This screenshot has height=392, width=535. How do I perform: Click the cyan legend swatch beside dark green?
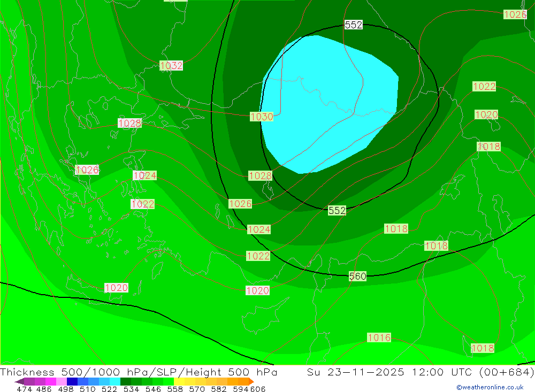coord(115,381)
